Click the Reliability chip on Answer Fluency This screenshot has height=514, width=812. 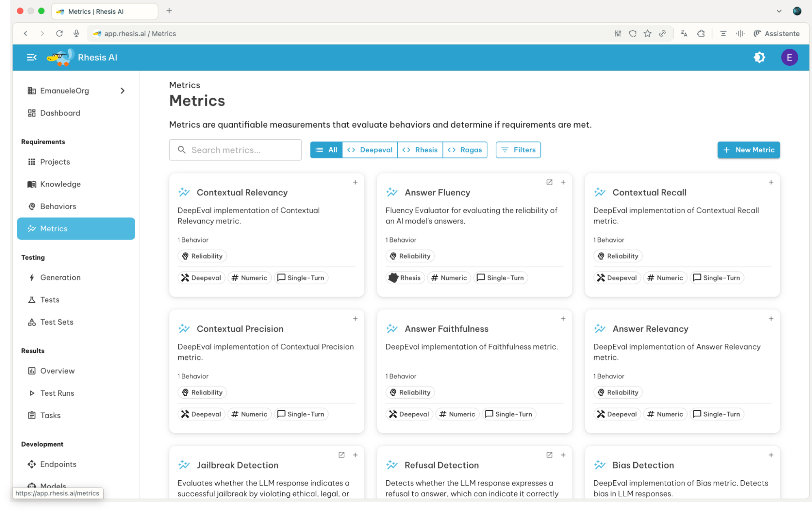(409, 256)
